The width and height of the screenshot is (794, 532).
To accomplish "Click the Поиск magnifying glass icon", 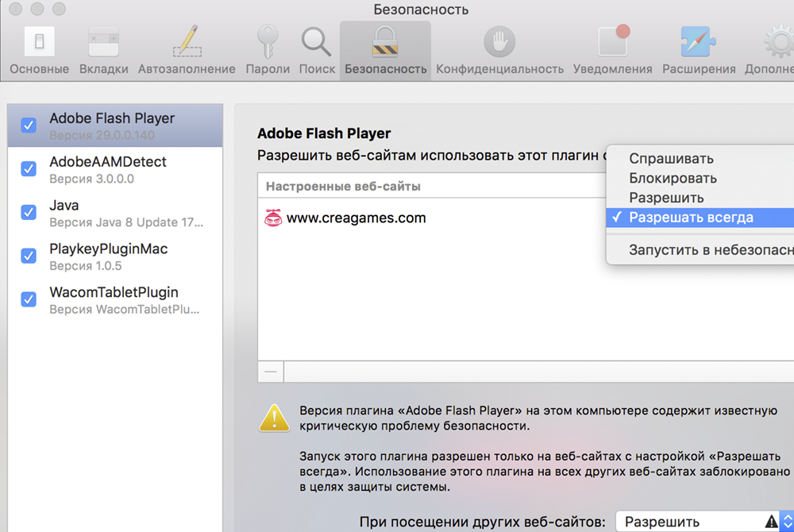I will 317,42.
